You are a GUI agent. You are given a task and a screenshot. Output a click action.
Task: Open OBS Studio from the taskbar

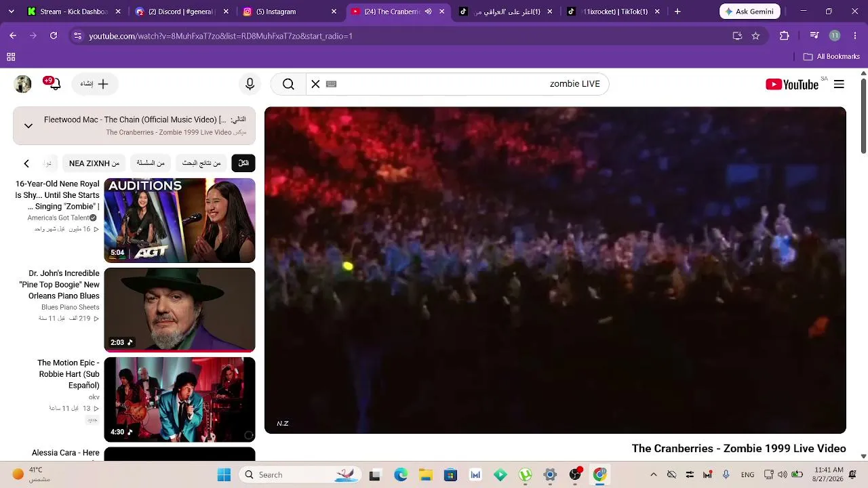(x=575, y=474)
